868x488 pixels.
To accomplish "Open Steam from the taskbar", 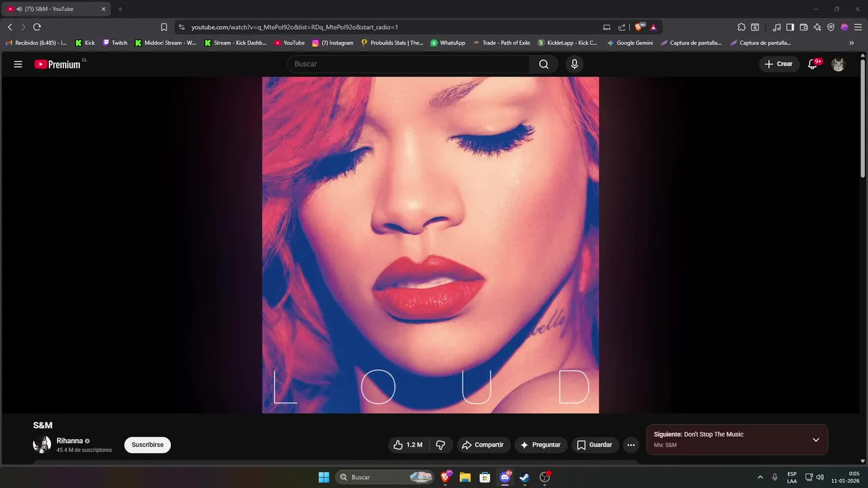I will (x=525, y=477).
